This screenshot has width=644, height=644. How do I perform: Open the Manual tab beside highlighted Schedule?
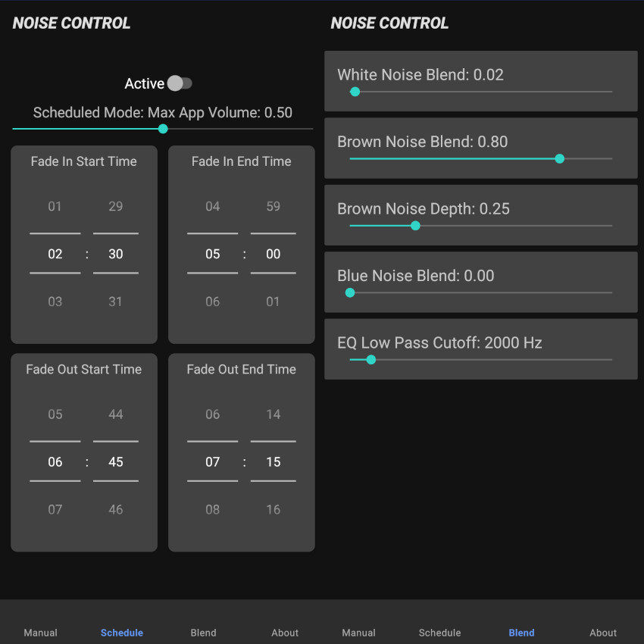click(x=41, y=633)
